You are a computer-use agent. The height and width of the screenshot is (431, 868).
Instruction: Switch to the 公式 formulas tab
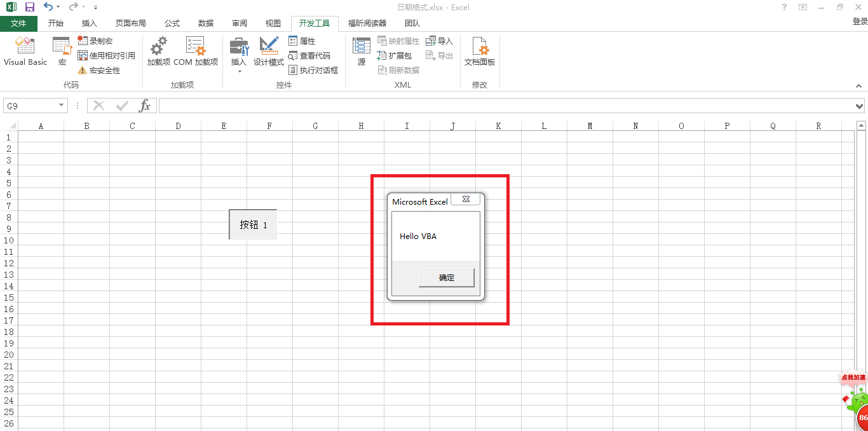tap(172, 24)
